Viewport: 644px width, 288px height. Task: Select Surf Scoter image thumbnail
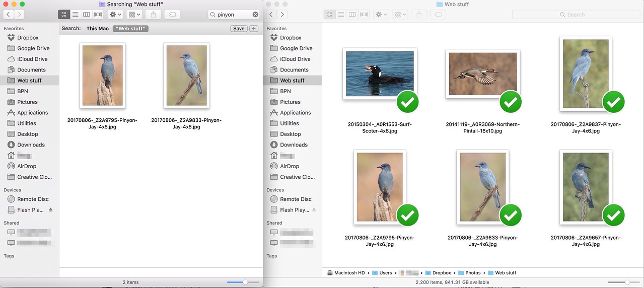pos(380,74)
